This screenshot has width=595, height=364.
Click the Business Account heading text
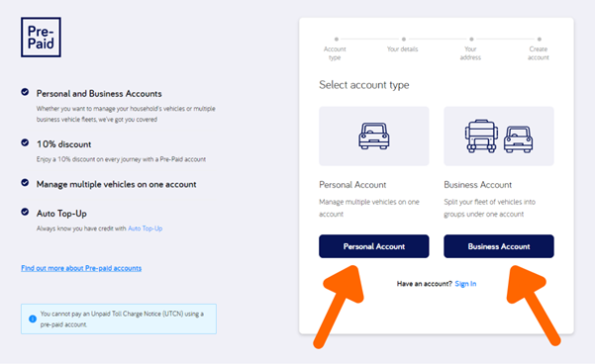(478, 185)
